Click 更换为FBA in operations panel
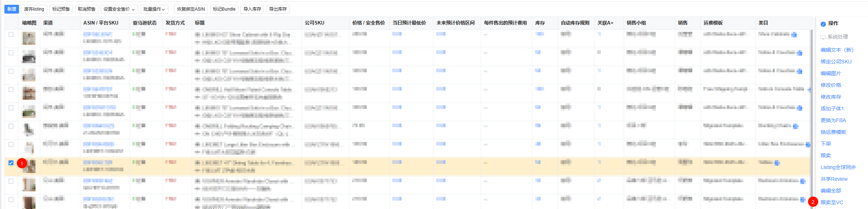The width and height of the screenshot is (868, 209). point(833,120)
